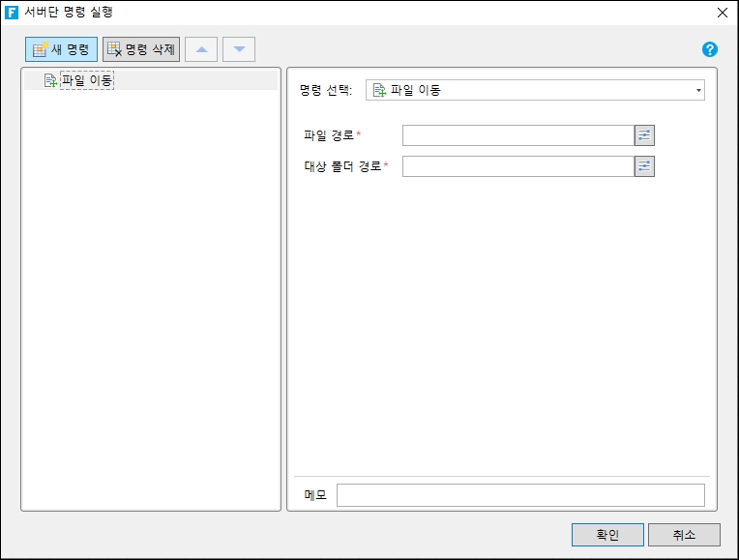Viewport: 739px width, 560px height.
Task: Open help via the blue question mark
Action: point(710,49)
